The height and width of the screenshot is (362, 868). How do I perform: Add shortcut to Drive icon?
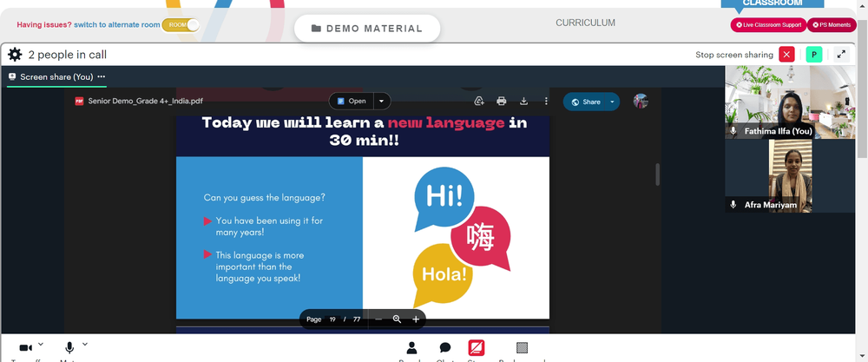tap(479, 101)
